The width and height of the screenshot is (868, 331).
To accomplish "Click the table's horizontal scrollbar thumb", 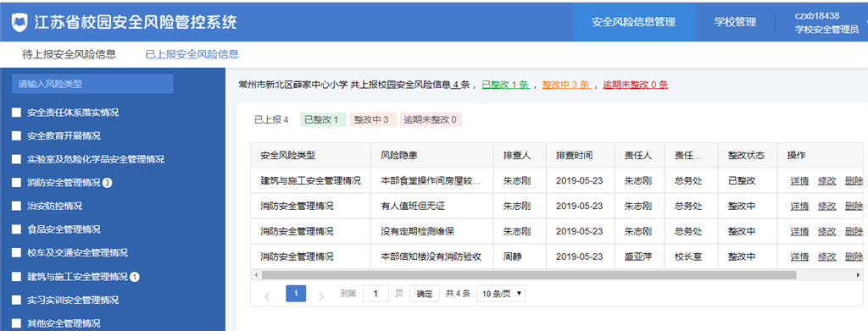I will [529, 274].
